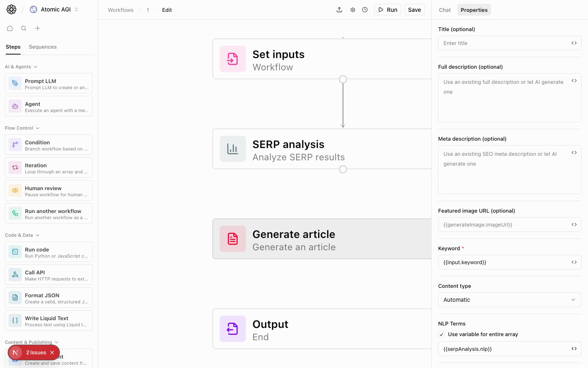Collapse the Code & Data section
This screenshot has height=368, width=588.
[x=22, y=235]
